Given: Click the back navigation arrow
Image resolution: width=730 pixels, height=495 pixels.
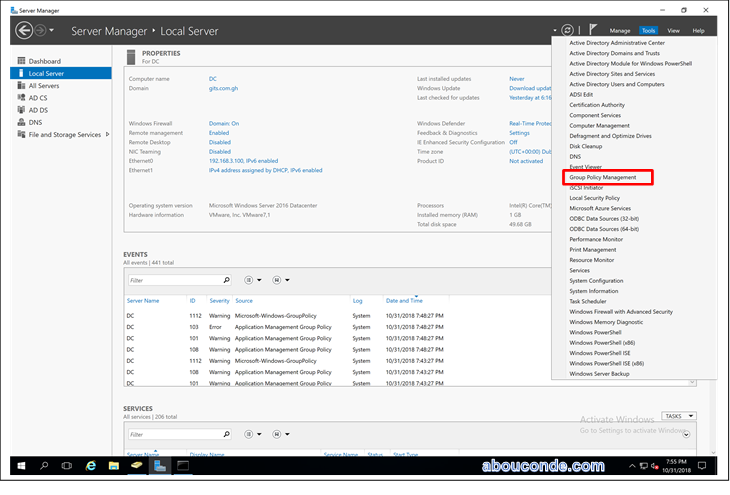Looking at the screenshot, I should pyautogui.click(x=24, y=31).
